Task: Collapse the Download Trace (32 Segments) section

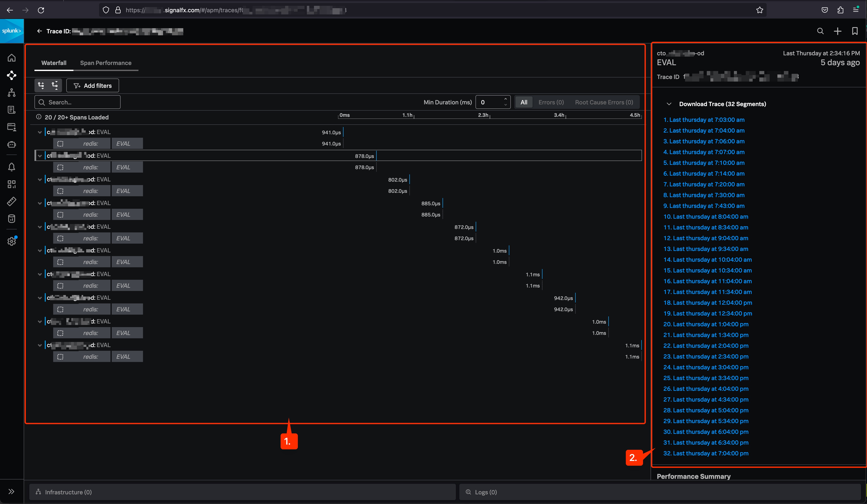Action: coord(670,104)
